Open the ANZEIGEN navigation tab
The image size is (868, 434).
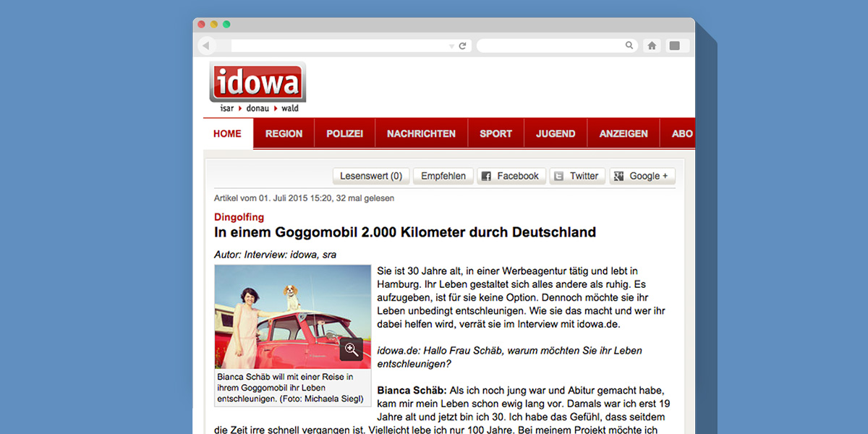coord(624,134)
